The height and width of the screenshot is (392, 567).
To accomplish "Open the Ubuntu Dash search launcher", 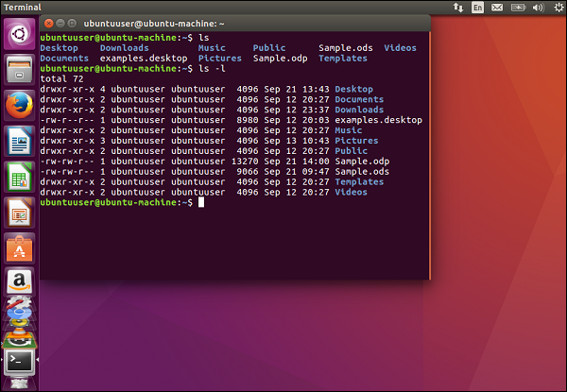I will point(19,36).
